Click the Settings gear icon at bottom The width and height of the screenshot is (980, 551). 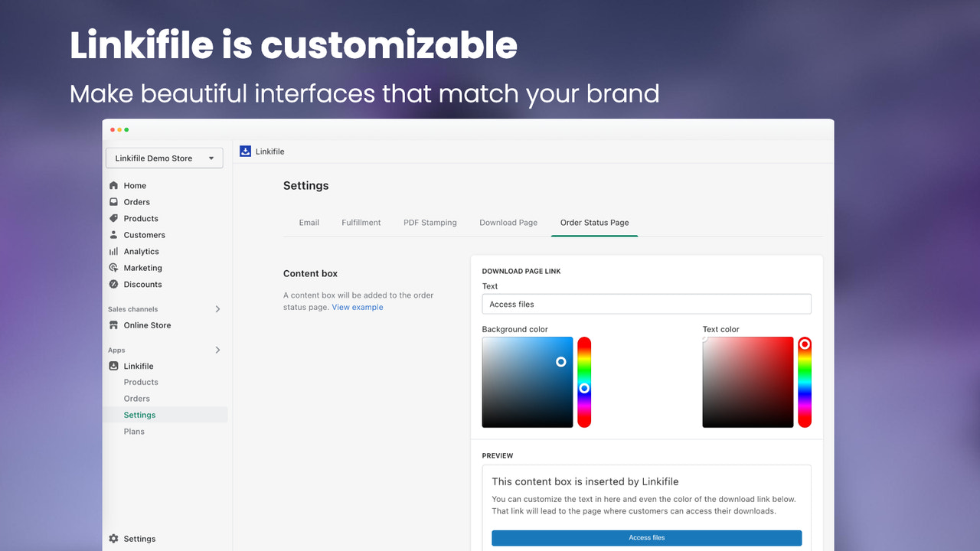coord(114,539)
